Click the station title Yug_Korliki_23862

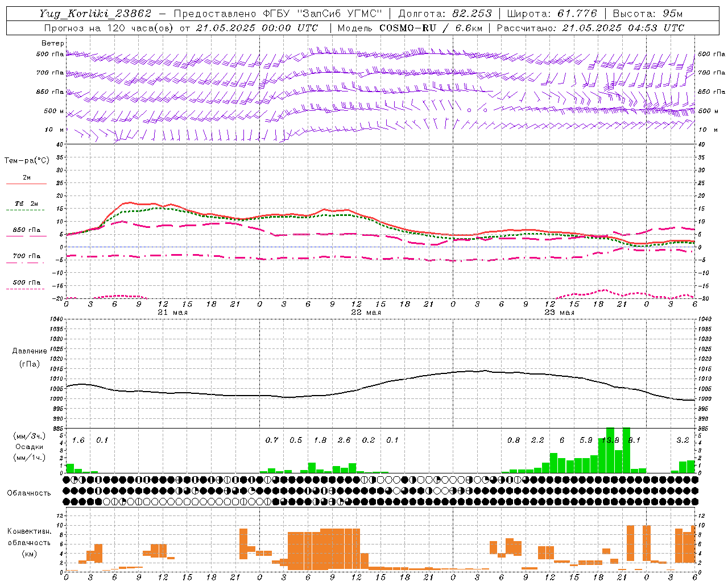(96, 14)
